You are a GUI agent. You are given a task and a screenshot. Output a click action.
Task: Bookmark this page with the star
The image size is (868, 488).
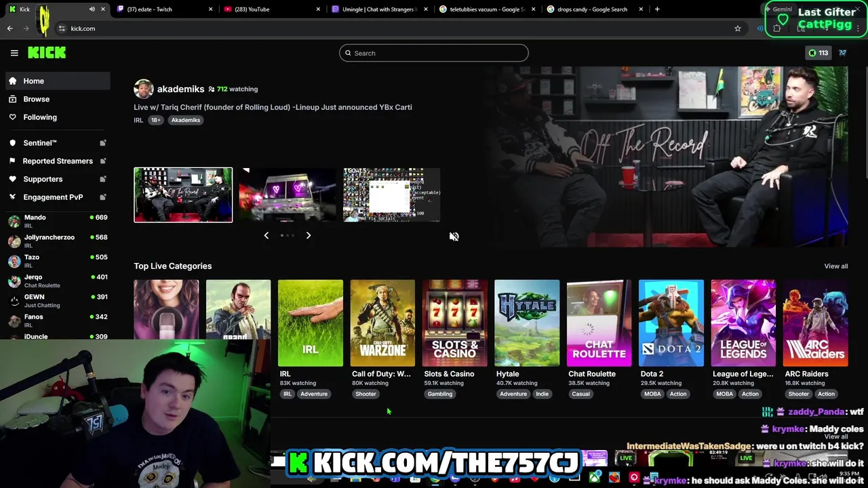tap(738, 28)
